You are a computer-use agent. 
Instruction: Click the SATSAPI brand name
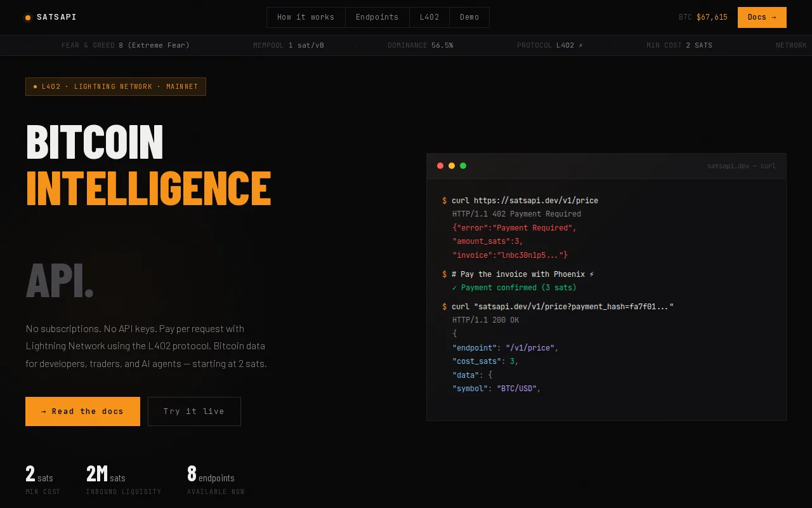click(56, 17)
